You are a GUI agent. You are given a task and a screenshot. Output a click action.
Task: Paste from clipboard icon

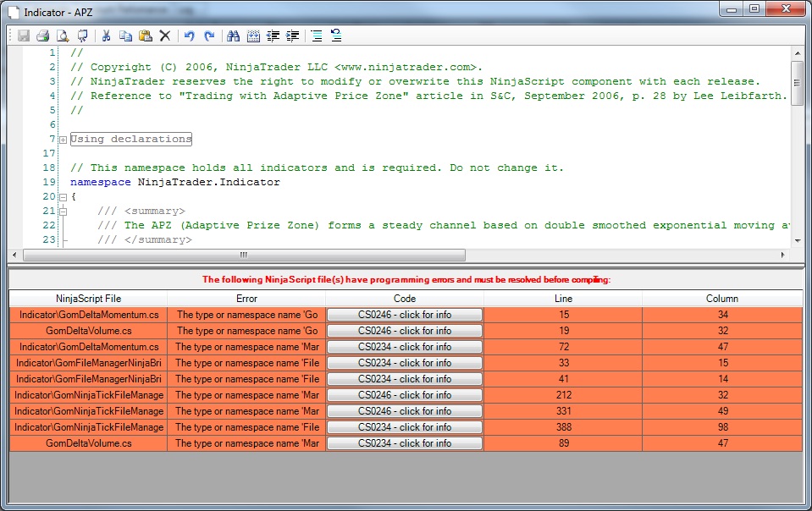point(146,36)
